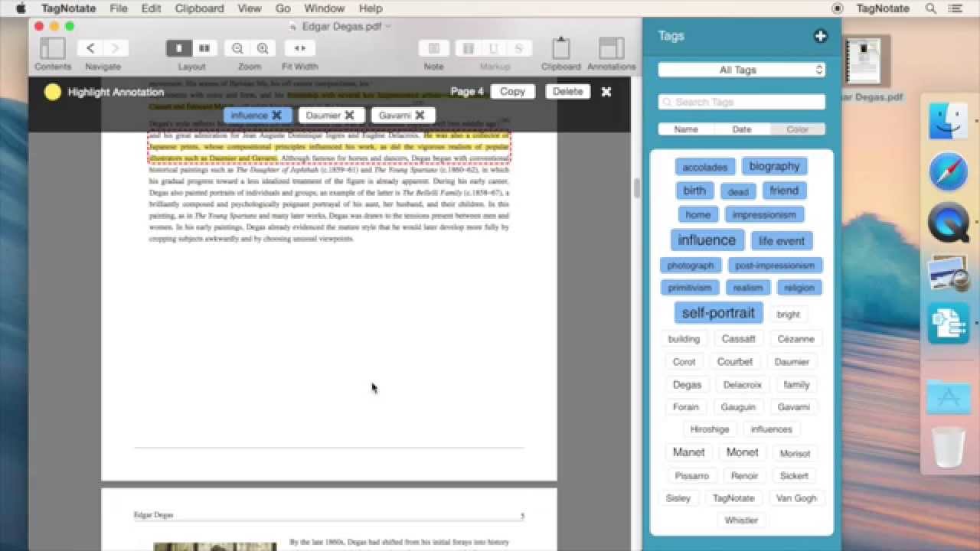Select the Cézanne tag

pos(795,339)
